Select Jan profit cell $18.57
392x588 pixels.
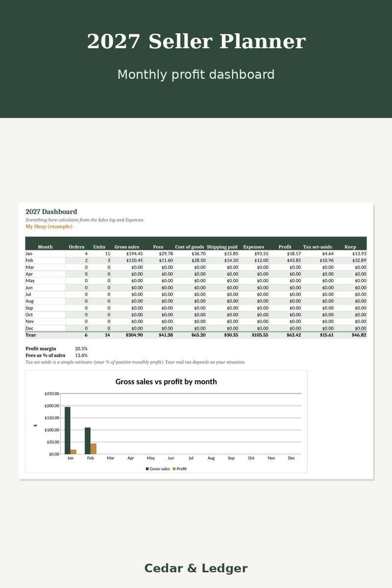(x=294, y=254)
